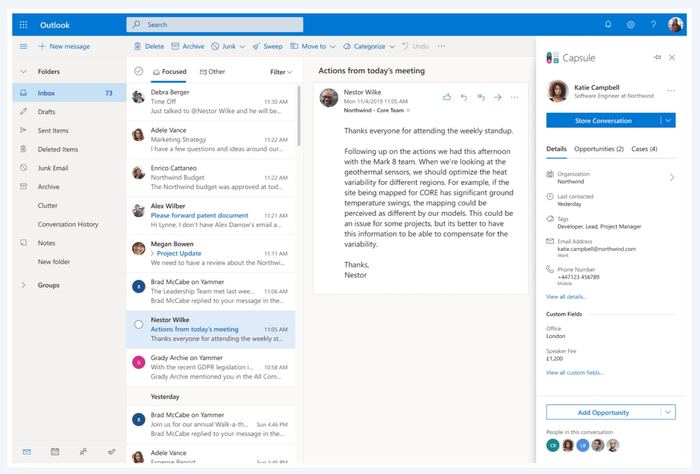700x474 pixels.
Task: Click the Undo button
Action: coord(415,46)
